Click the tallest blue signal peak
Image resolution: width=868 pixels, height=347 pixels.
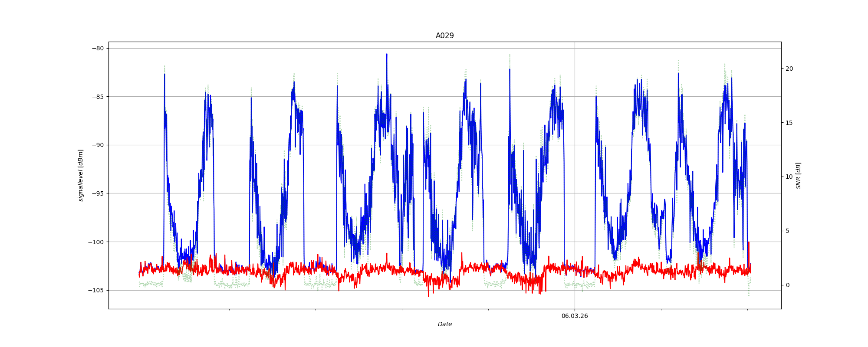coord(386,55)
